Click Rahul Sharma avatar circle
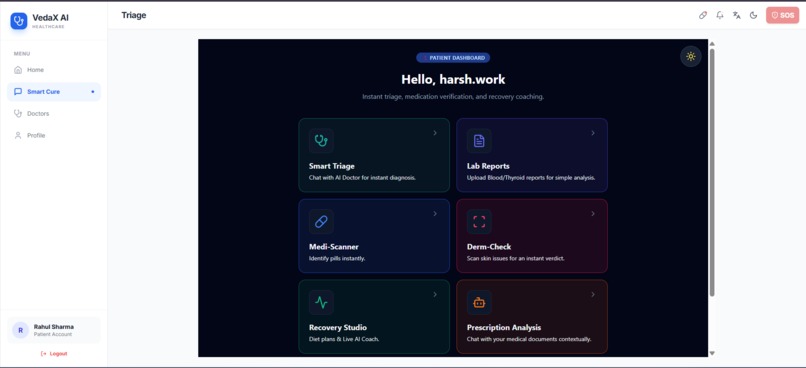The height and width of the screenshot is (368, 806). click(20, 330)
